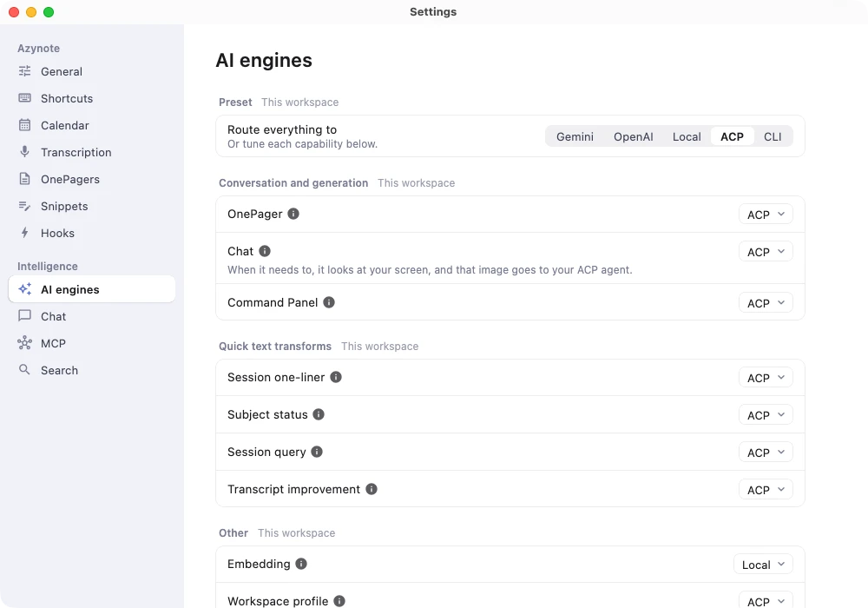
Task: Click "Quick text transforms" section heading
Action: click(274, 346)
